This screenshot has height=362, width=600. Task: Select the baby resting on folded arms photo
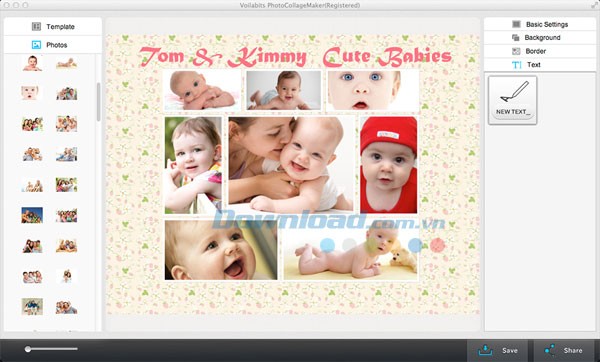[202, 90]
